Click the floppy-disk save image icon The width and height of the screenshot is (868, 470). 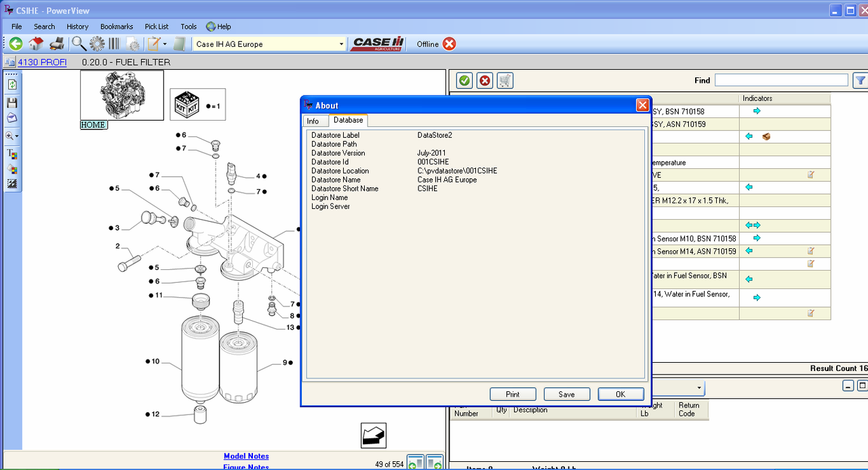(x=12, y=102)
